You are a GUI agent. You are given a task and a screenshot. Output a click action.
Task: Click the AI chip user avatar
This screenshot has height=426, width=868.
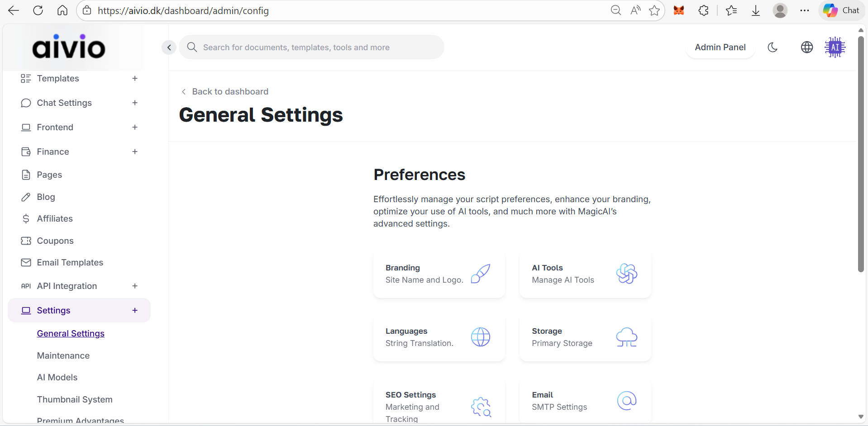835,47
